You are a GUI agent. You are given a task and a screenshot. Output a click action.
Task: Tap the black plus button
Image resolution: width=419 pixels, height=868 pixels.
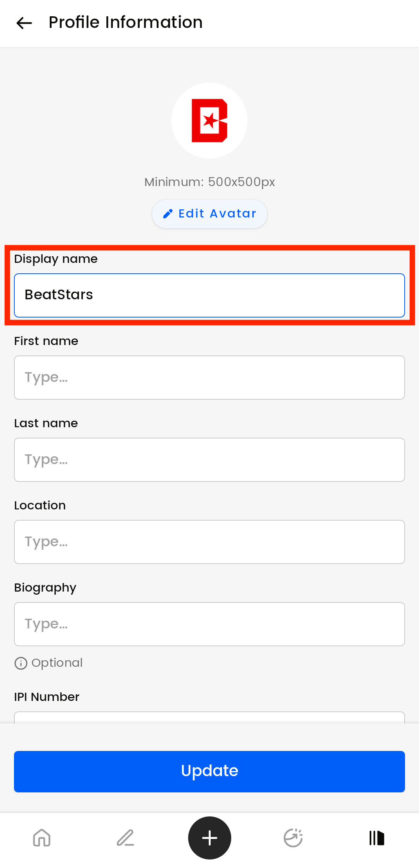pos(209,838)
